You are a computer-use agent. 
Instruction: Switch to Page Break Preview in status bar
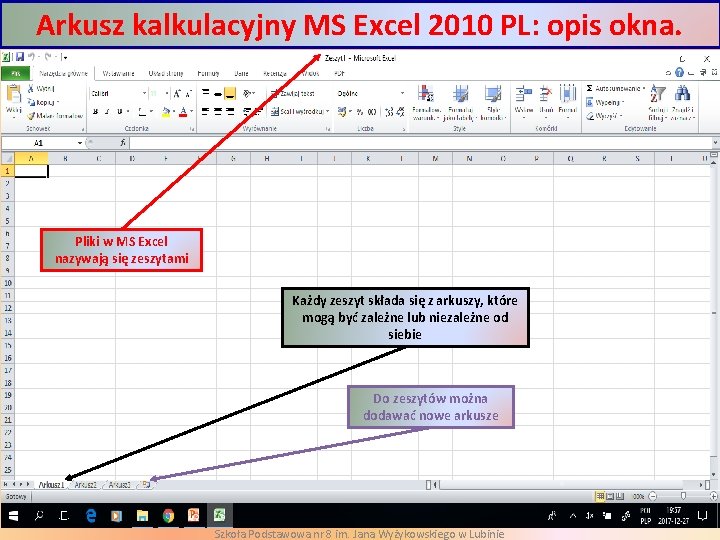[620, 496]
